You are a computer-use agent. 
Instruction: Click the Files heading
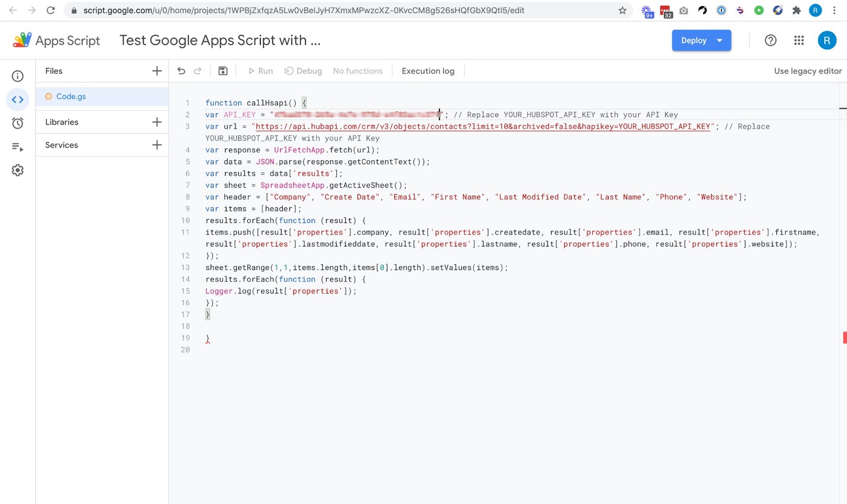click(54, 71)
